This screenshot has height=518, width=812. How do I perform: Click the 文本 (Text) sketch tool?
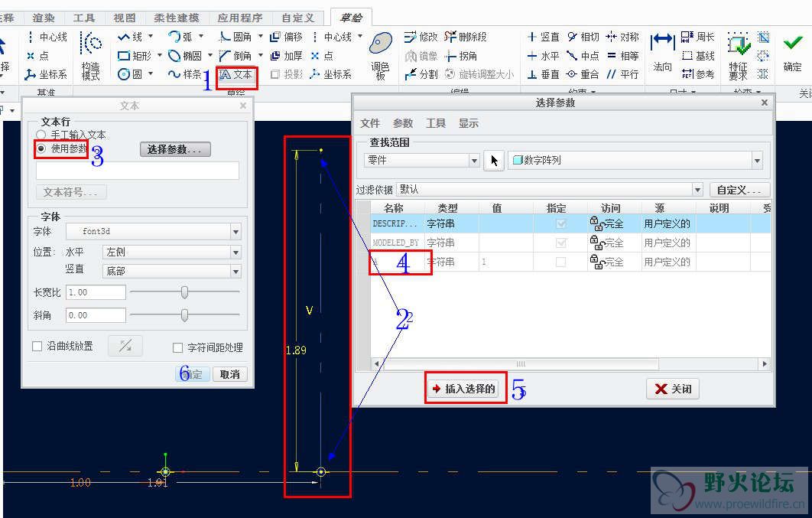tap(236, 74)
